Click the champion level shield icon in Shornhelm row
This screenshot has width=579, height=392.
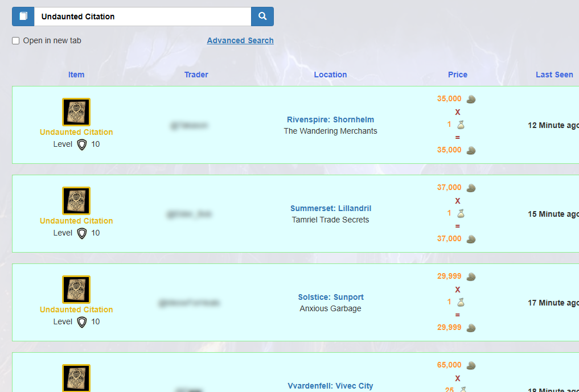81,145
